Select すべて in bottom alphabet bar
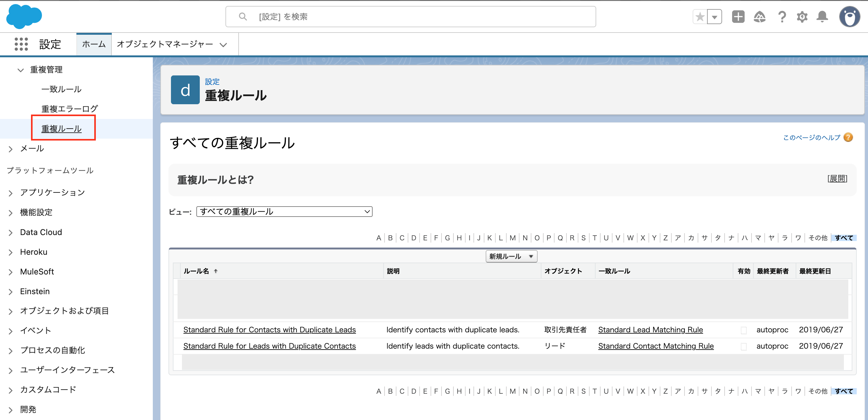 pyautogui.click(x=844, y=391)
